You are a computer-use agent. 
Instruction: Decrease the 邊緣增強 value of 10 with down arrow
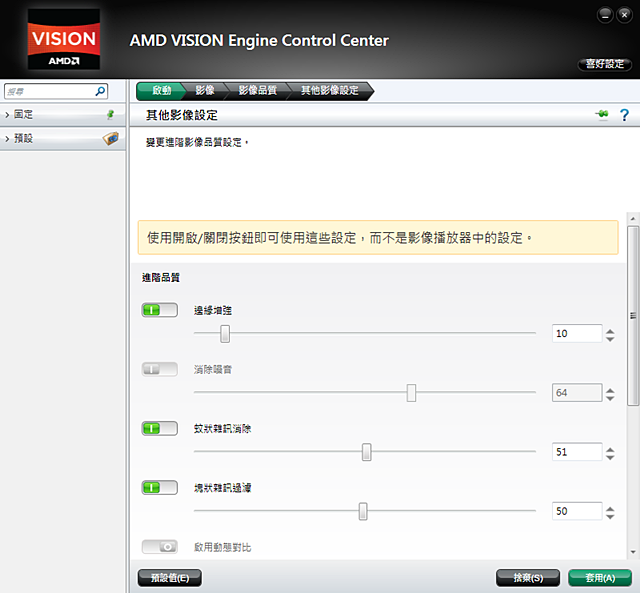[610, 339]
